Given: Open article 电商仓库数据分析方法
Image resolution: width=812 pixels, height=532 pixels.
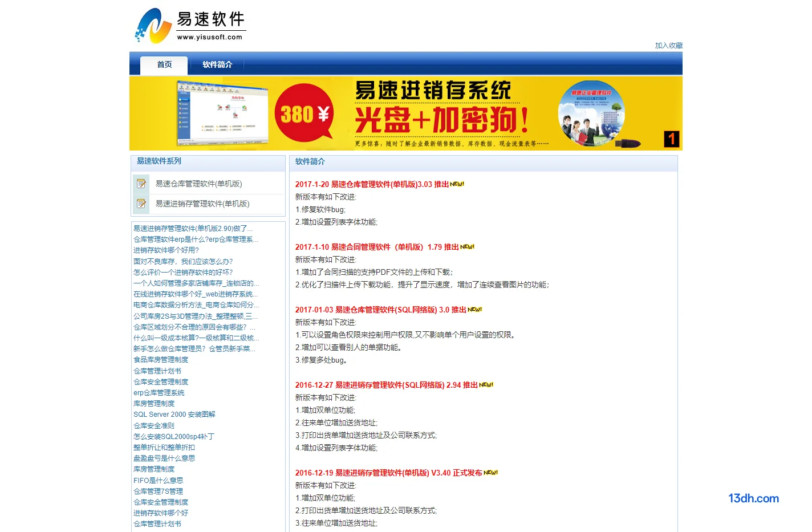Looking at the screenshot, I should 196,305.
